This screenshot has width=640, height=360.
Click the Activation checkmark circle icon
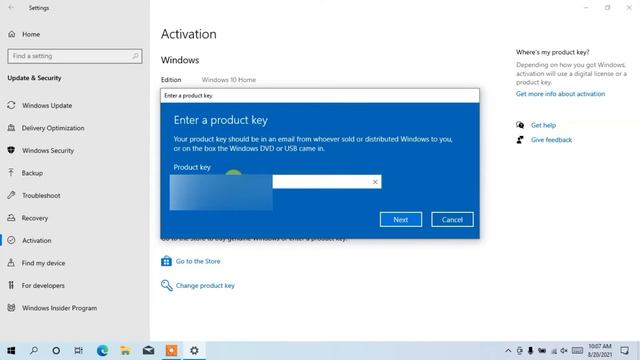click(11, 240)
